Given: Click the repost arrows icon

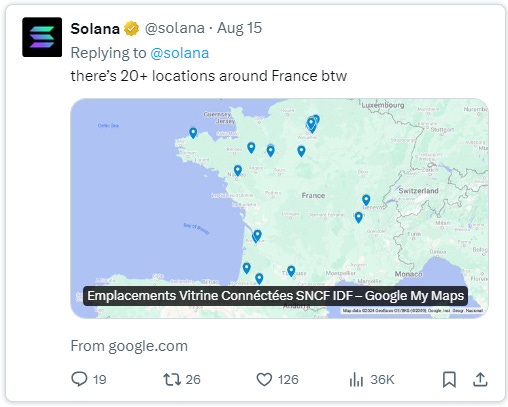Looking at the screenshot, I should point(172,379).
